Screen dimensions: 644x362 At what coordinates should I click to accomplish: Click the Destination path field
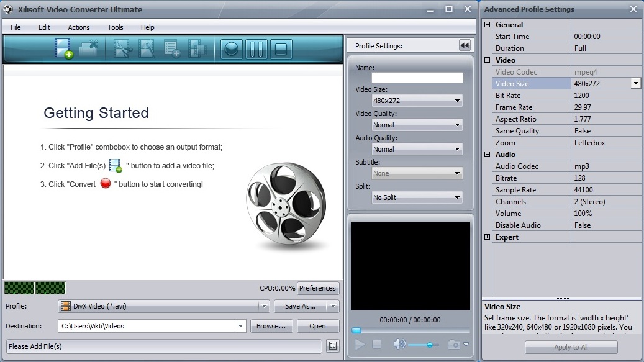click(147, 326)
